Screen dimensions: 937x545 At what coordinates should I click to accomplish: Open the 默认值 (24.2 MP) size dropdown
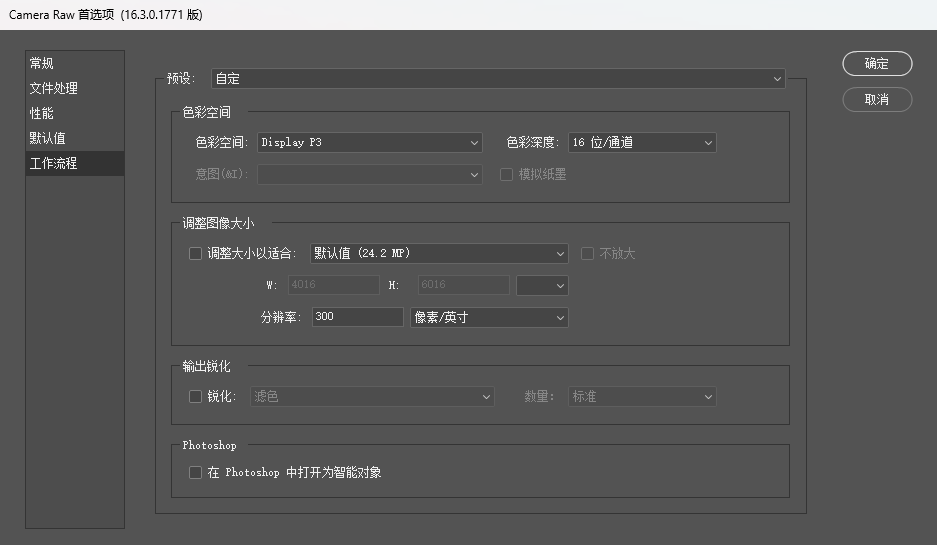click(439, 253)
